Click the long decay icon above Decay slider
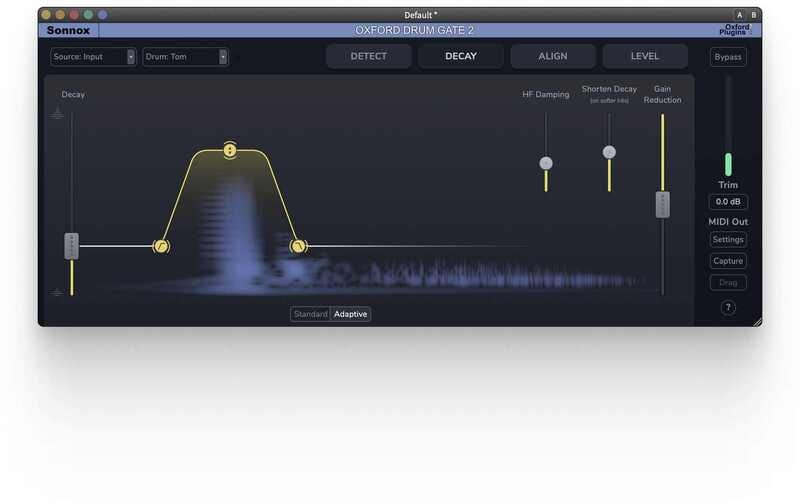Screen dimensions: 800x504 [x=58, y=115]
